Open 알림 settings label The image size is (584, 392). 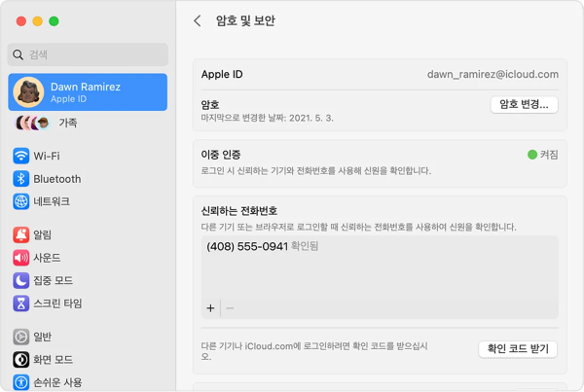point(43,234)
